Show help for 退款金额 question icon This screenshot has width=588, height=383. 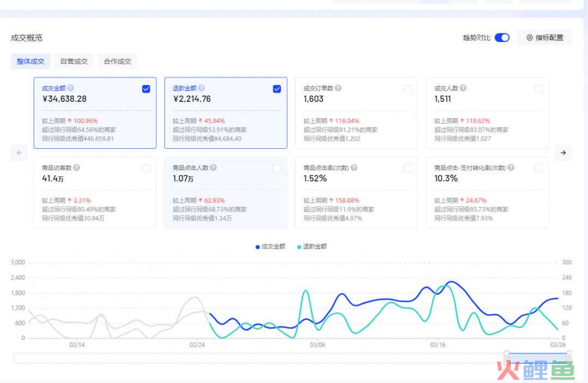[x=201, y=88]
